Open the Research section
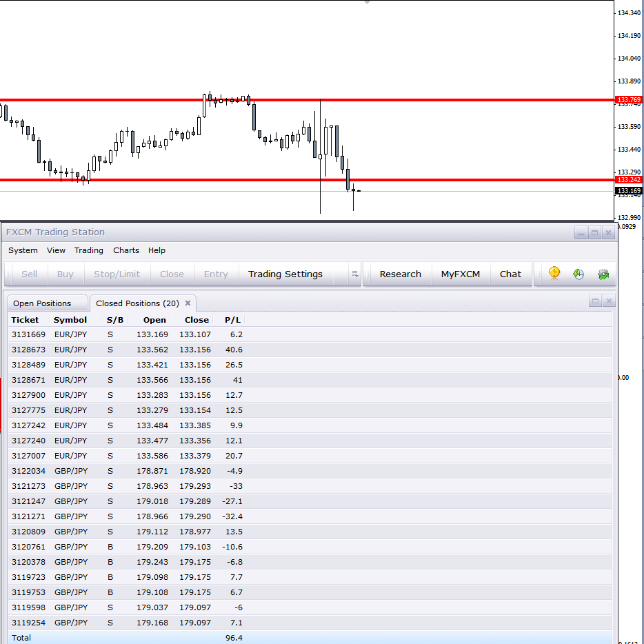 pyautogui.click(x=401, y=274)
